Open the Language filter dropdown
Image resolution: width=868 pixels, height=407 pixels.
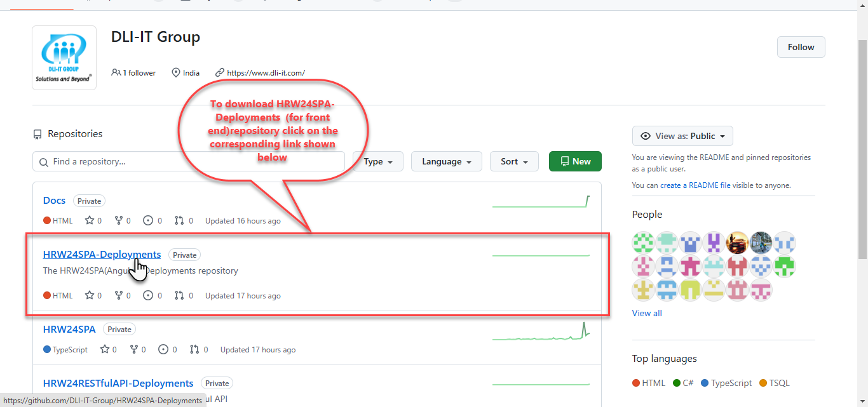(446, 161)
